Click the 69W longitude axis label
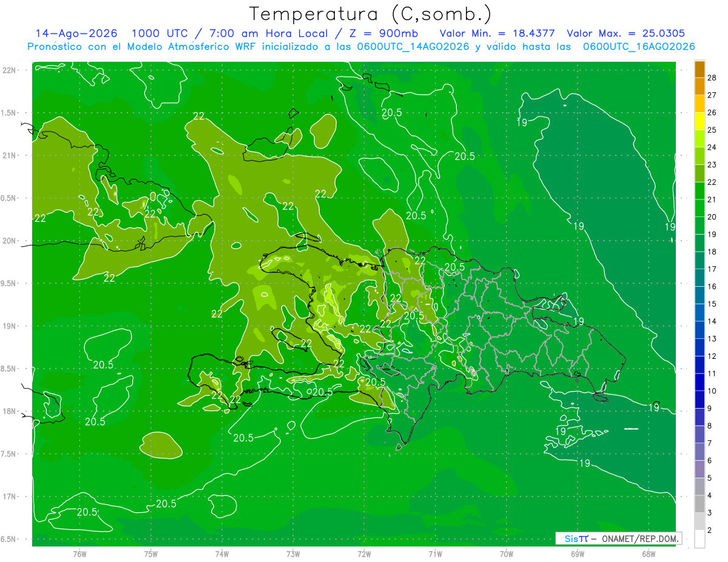Viewport: 728px width, 562px height. [578, 554]
